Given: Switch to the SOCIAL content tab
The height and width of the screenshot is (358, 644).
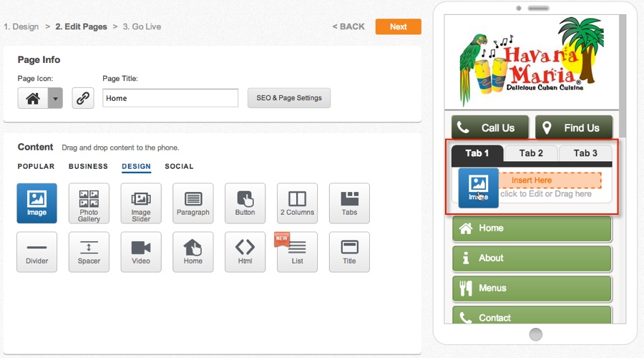Looking at the screenshot, I should [179, 166].
